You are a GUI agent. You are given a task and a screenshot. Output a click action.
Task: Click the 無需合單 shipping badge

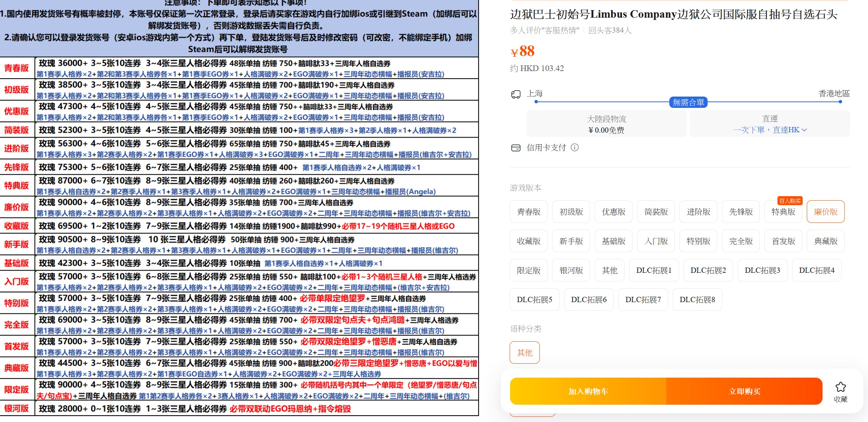[688, 102]
